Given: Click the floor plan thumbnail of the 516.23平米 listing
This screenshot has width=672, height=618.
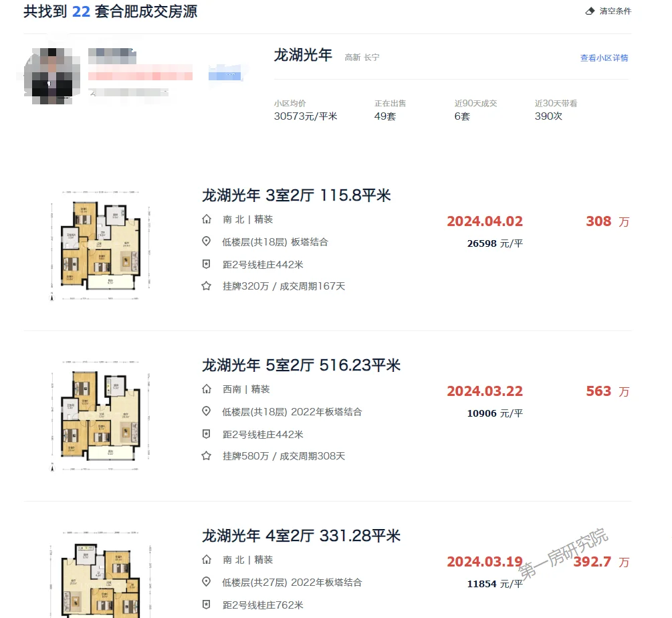Looking at the screenshot, I should tap(101, 416).
